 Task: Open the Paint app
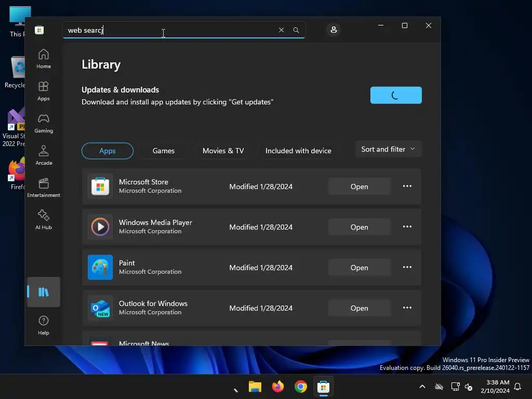point(360,268)
